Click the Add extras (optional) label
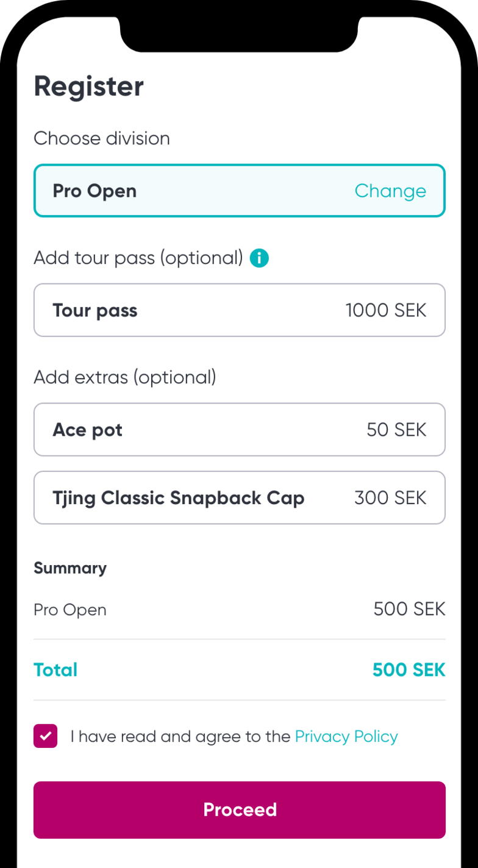Screen dimensions: 478x868 (125, 377)
